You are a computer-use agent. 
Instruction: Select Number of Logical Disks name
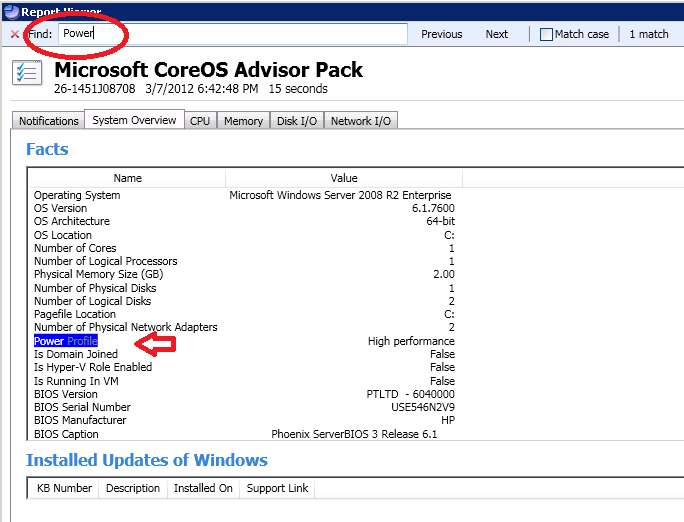tap(92, 301)
